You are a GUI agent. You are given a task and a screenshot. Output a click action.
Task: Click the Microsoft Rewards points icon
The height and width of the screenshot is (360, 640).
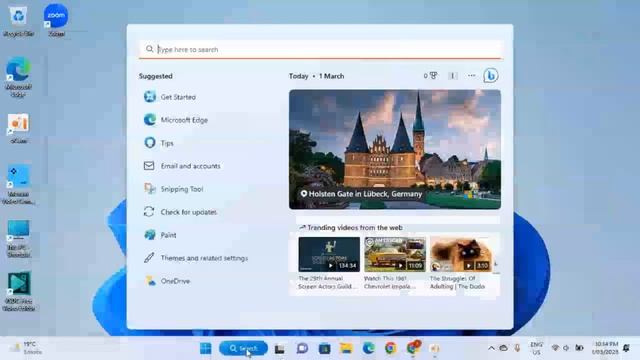click(430, 76)
